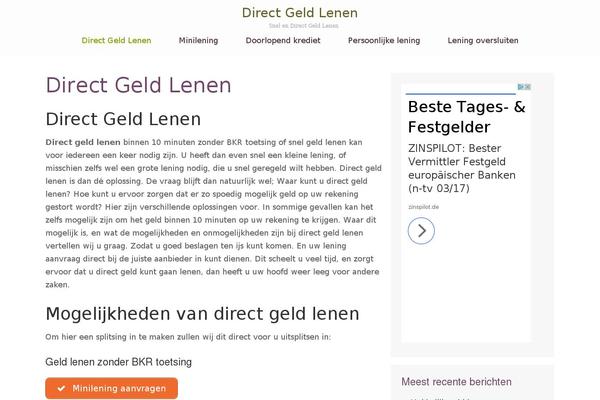
Task: Click the Meest recente berichten heading
Action: (x=456, y=382)
